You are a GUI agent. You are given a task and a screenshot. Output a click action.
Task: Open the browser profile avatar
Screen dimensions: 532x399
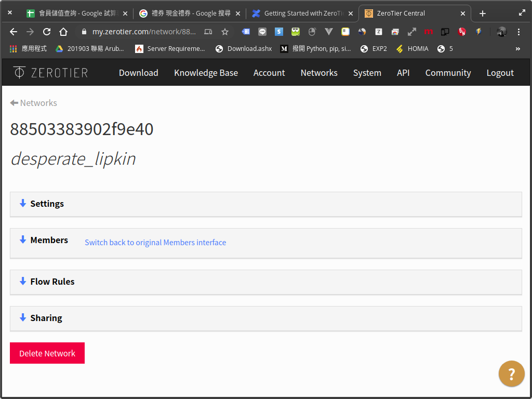coord(501,32)
